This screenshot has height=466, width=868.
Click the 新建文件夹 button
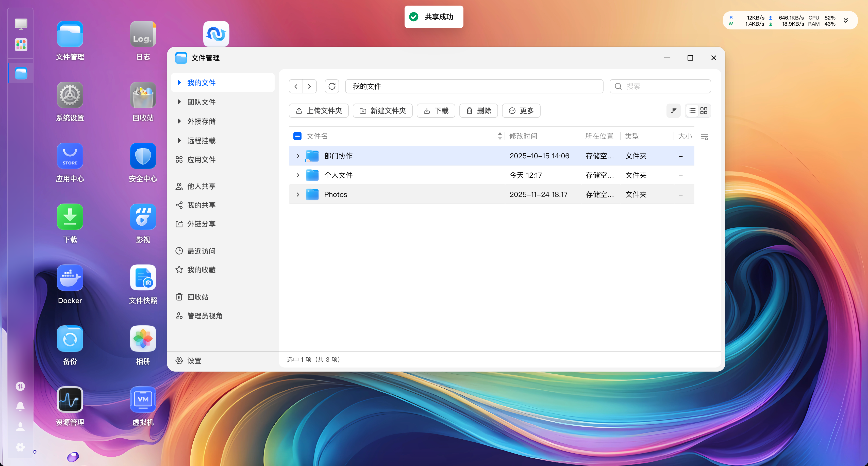pyautogui.click(x=382, y=110)
